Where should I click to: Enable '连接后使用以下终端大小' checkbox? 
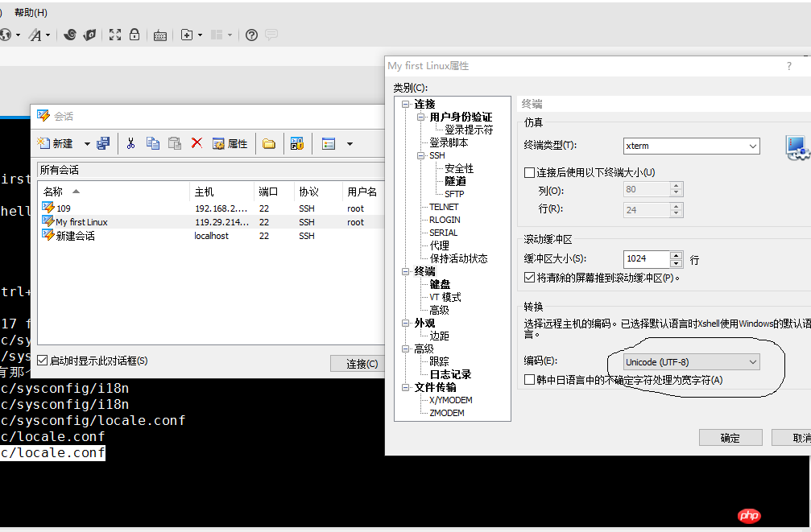pyautogui.click(x=529, y=172)
